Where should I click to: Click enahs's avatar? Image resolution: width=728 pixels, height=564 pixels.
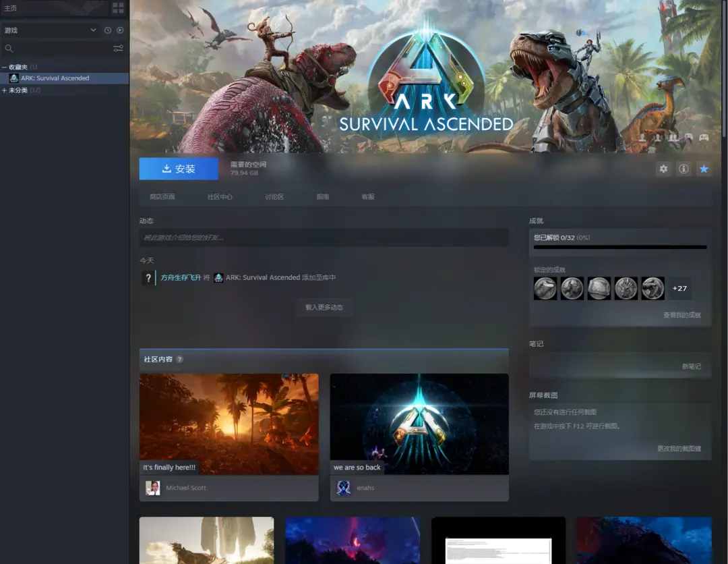[x=344, y=488]
